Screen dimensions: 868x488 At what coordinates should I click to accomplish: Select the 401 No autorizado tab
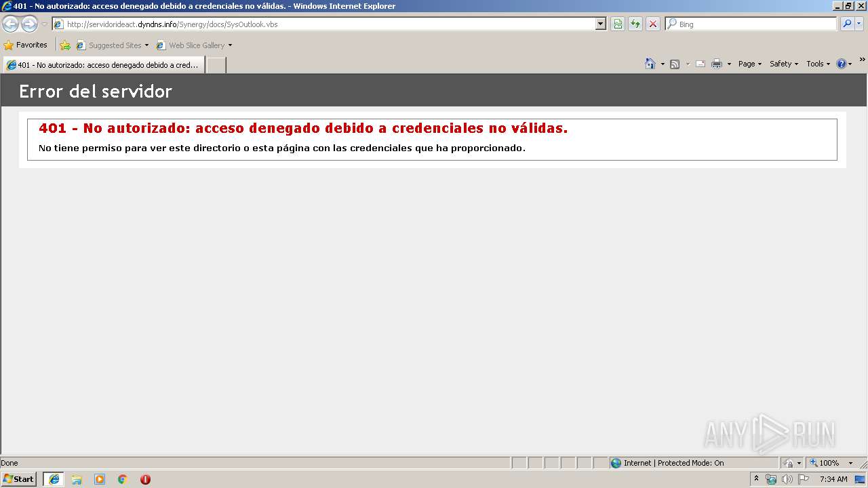tap(104, 65)
